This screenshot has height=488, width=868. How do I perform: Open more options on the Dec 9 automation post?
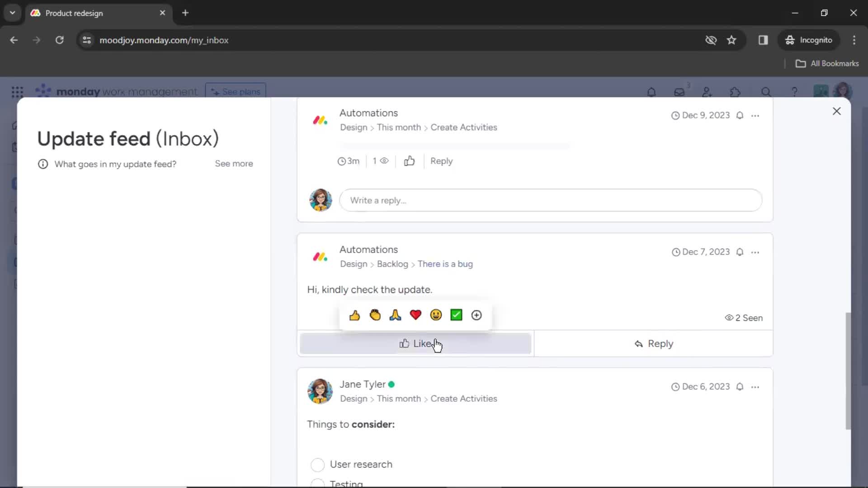click(756, 115)
